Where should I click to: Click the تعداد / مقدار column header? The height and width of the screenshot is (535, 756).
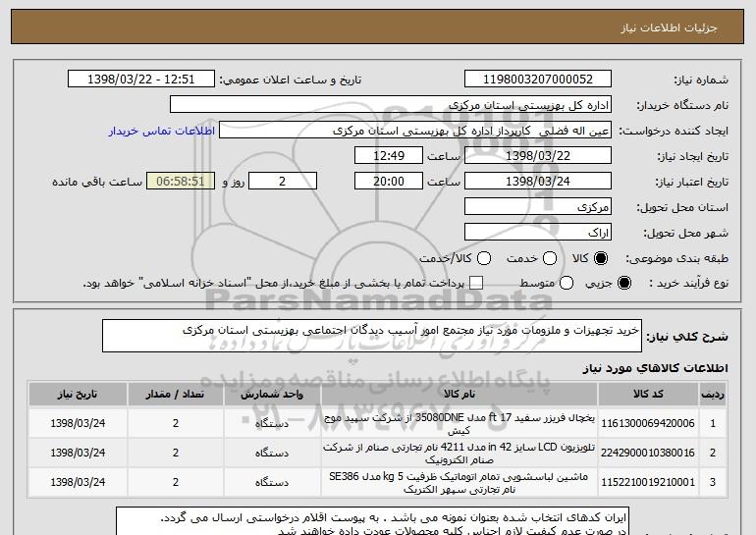pos(176,395)
